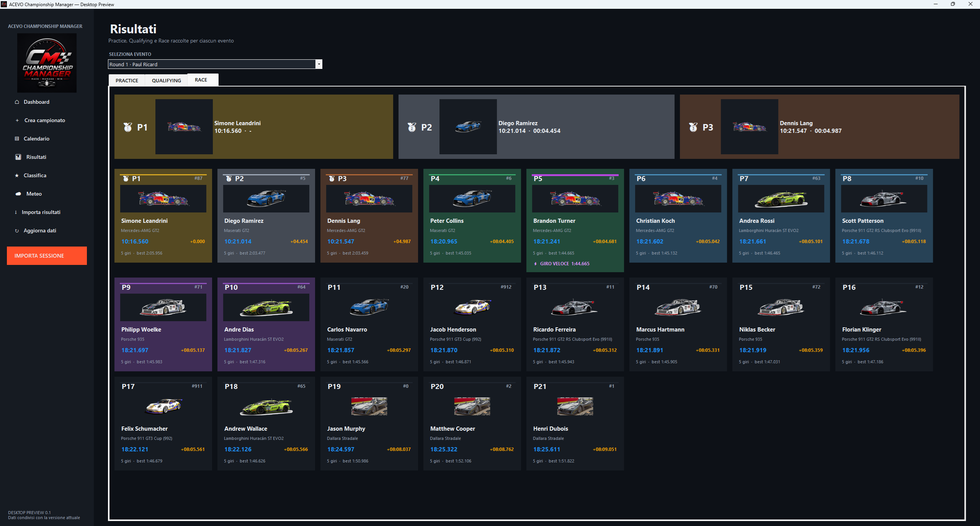Click Felix Schumacher's car number #911

coord(197,386)
